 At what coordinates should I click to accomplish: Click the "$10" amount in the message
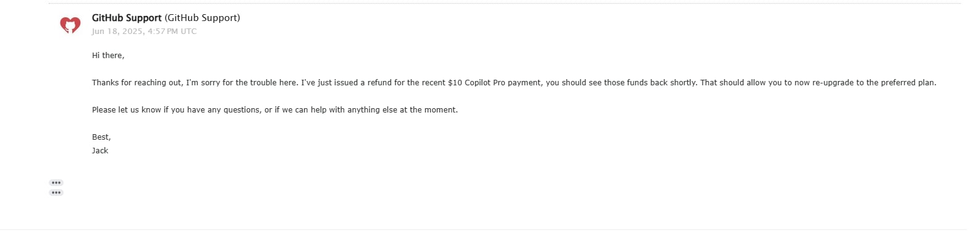point(455,83)
